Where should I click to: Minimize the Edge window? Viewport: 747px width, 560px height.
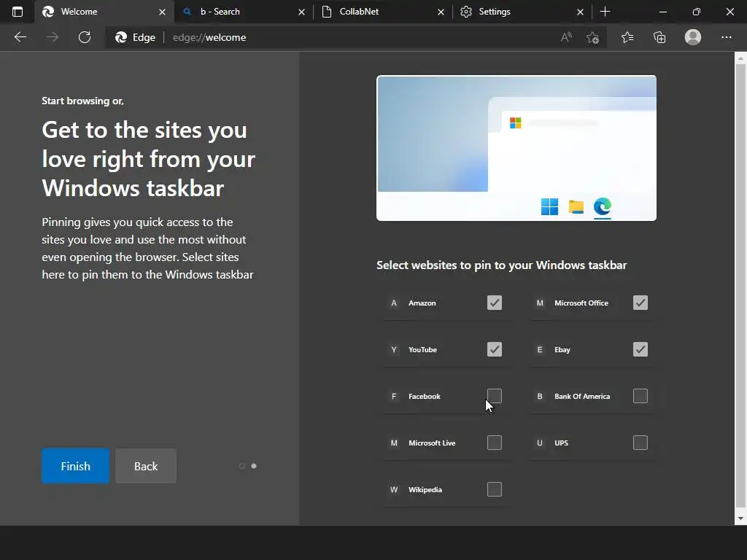[662, 12]
